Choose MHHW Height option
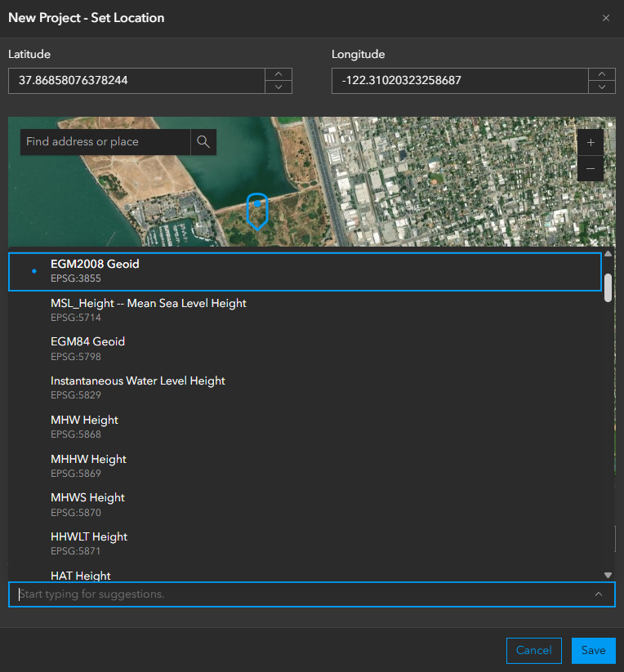 [305, 466]
